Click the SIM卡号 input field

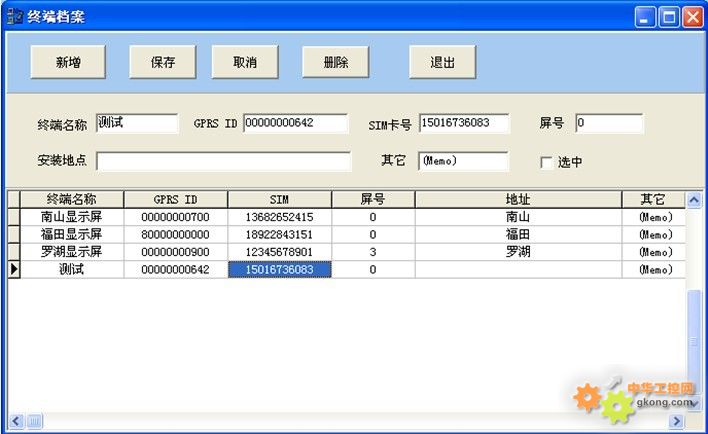click(463, 123)
